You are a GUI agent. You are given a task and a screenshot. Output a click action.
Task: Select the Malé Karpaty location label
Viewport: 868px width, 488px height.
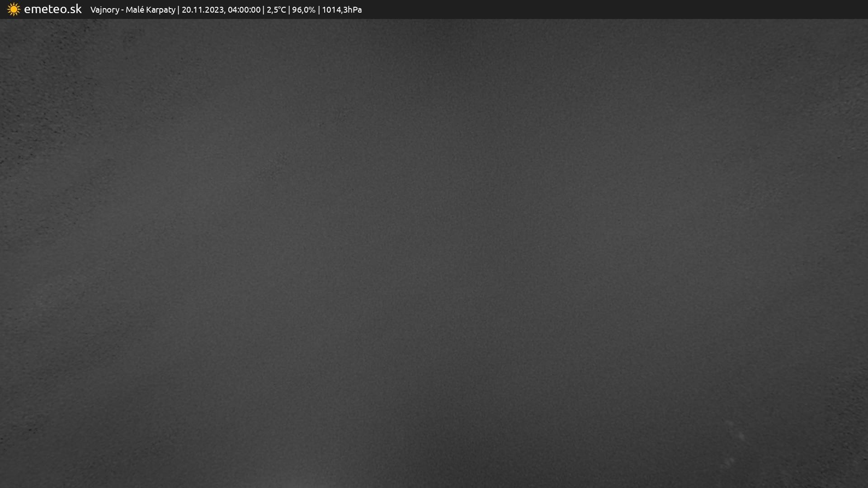(x=150, y=10)
